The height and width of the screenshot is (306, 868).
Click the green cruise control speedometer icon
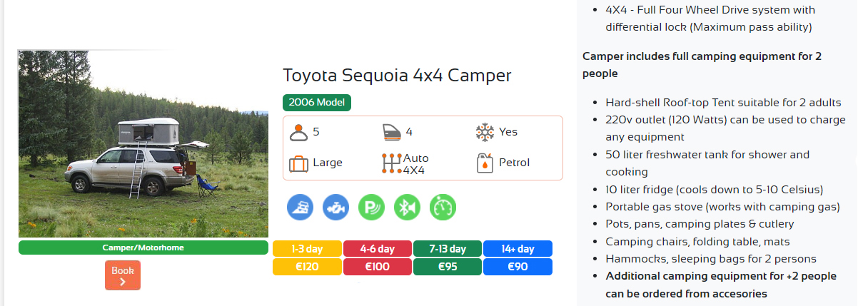443,208
